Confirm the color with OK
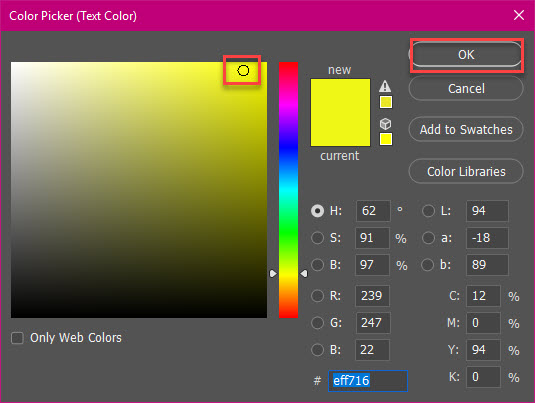The image size is (535, 403). (466, 55)
